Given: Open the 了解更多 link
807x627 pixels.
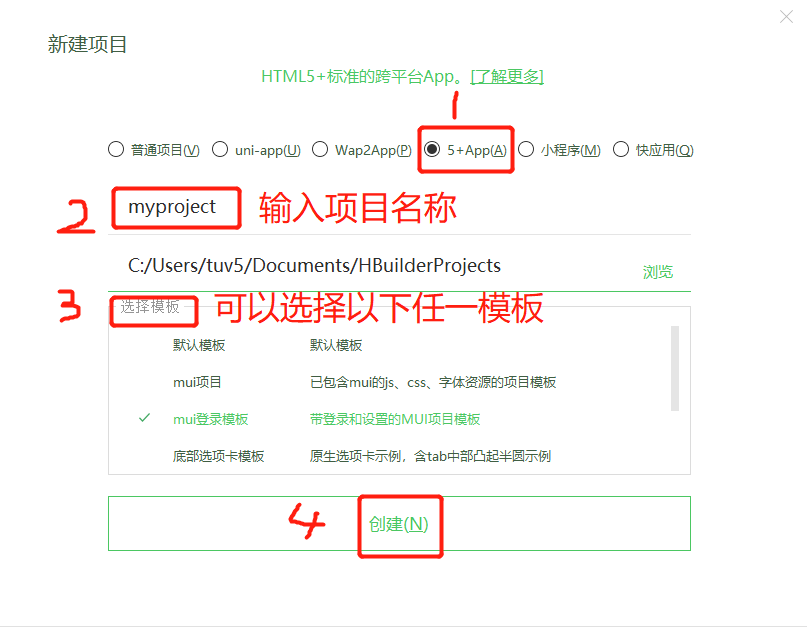Looking at the screenshot, I should [x=507, y=77].
